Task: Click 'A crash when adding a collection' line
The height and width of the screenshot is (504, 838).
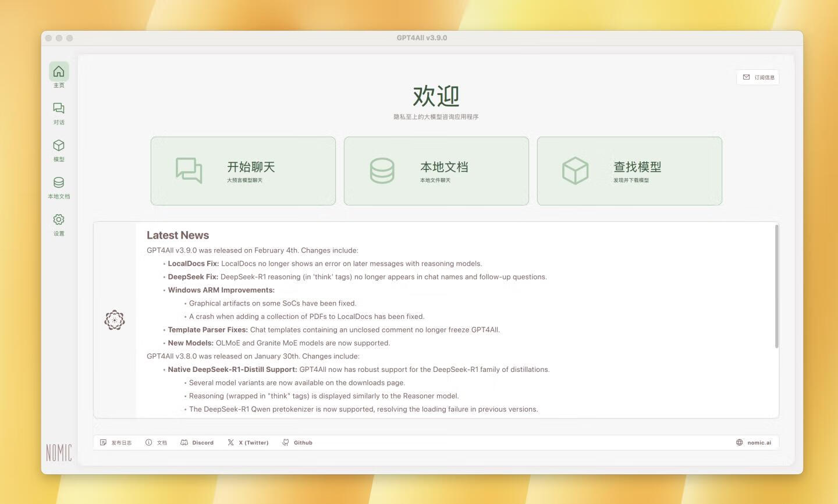Action: 307,317
